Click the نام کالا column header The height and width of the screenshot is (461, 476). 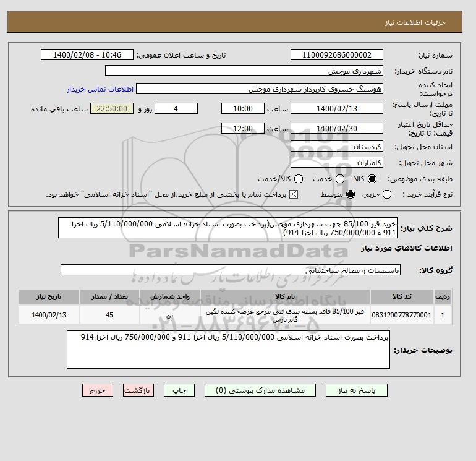[x=285, y=296]
